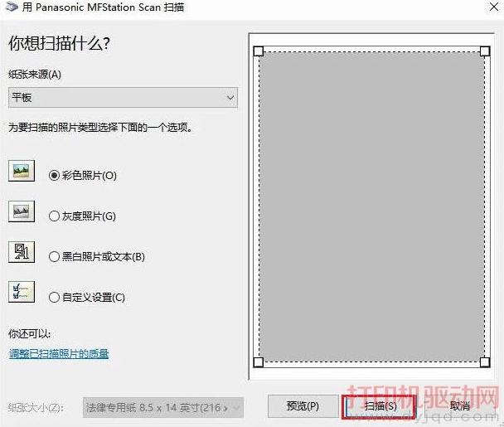Viewport: 504px width, 427px height.
Task: Click the black-and-white photo or text icon
Action: (x=21, y=252)
